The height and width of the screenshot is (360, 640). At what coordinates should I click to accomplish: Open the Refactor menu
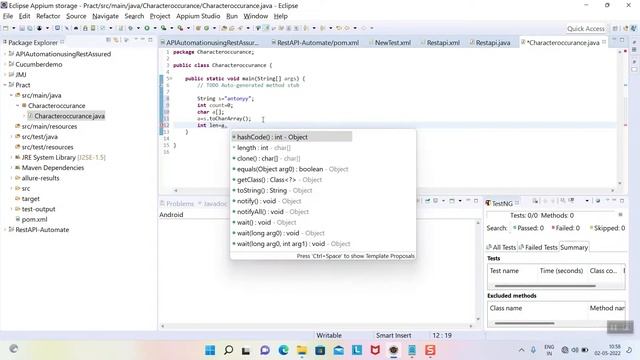[x=48, y=16]
